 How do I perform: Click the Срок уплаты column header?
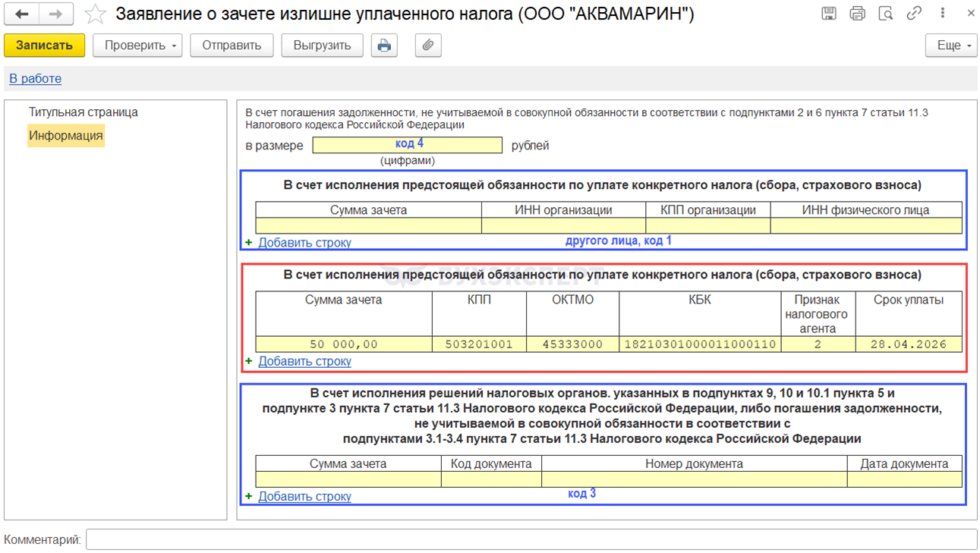(x=909, y=313)
